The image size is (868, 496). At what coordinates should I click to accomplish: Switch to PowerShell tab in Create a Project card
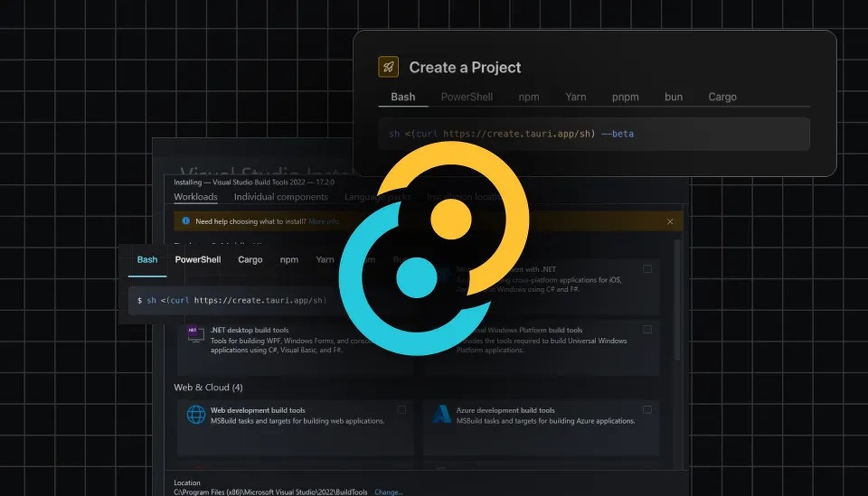tap(467, 97)
